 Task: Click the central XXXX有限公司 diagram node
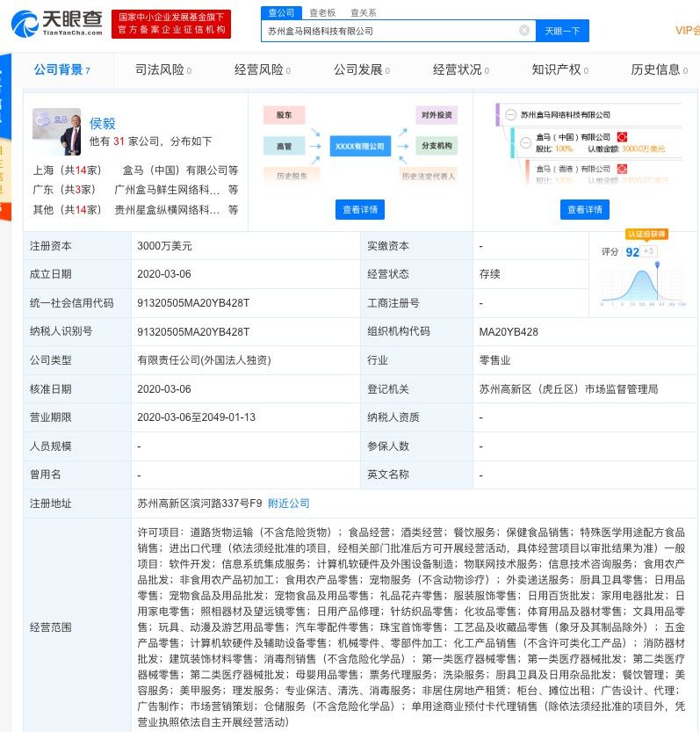[360, 146]
